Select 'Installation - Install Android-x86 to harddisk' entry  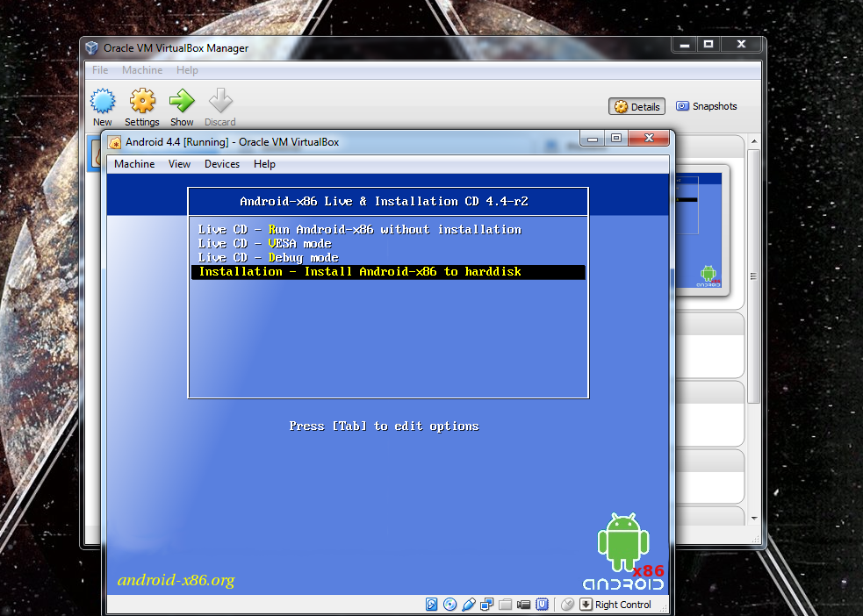pyautogui.click(x=388, y=272)
